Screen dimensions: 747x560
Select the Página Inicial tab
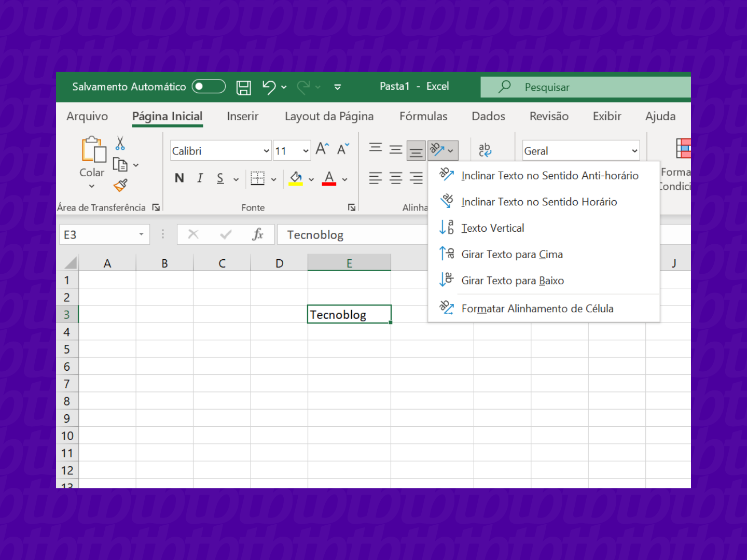coord(168,116)
